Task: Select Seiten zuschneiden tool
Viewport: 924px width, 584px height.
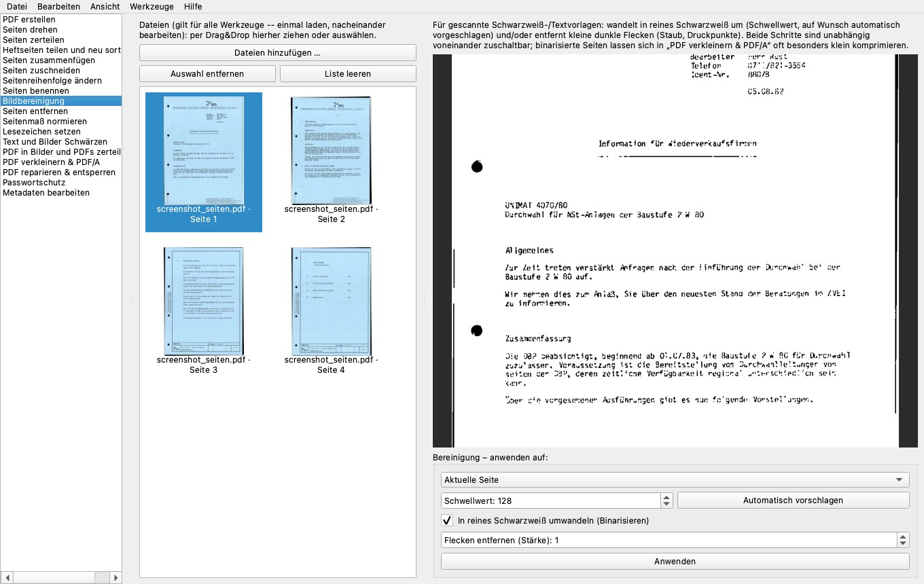Action: [x=61, y=71]
